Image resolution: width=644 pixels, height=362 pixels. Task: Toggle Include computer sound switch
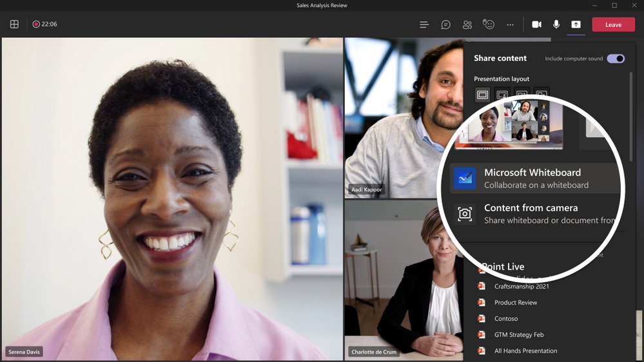tap(616, 59)
